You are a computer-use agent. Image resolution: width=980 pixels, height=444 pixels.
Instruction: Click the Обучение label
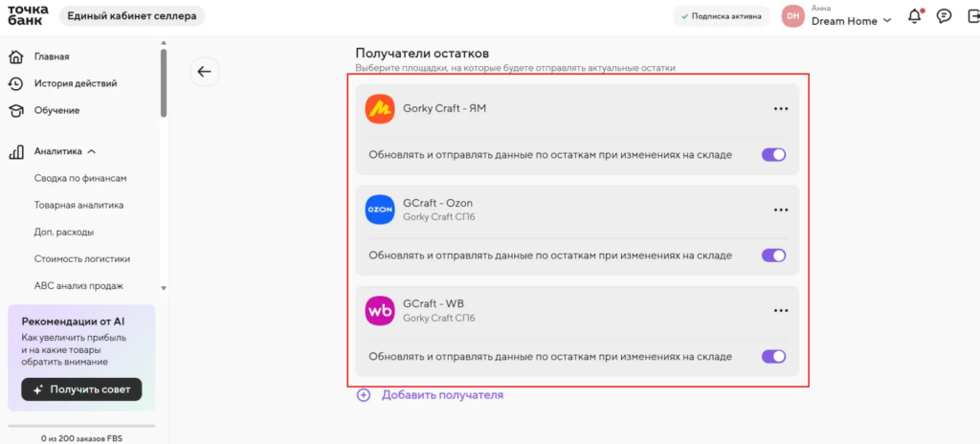[56, 111]
